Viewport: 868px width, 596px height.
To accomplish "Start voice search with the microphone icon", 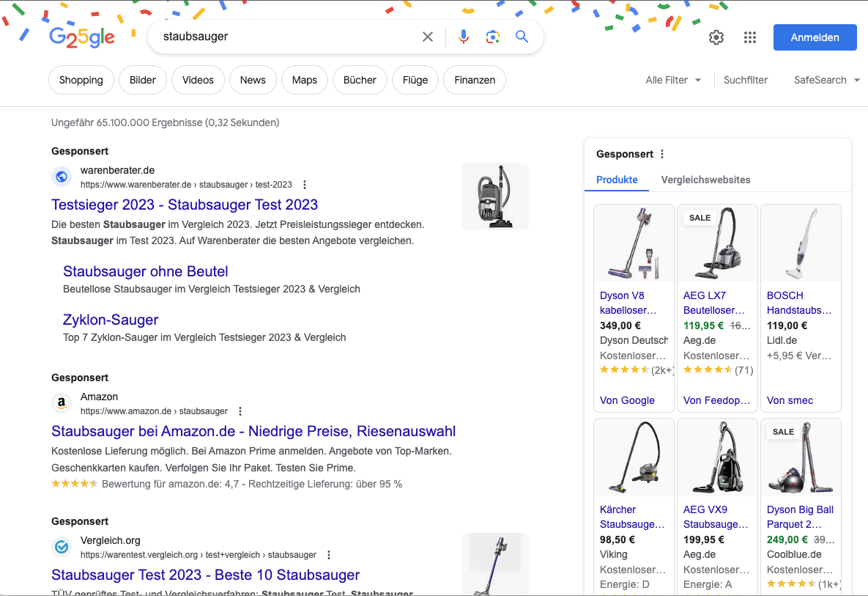I will [x=464, y=37].
